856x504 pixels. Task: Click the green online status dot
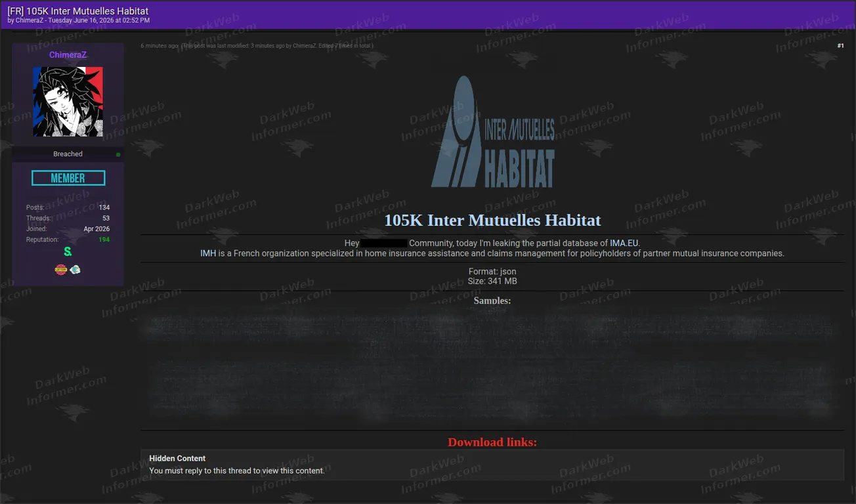pos(118,154)
